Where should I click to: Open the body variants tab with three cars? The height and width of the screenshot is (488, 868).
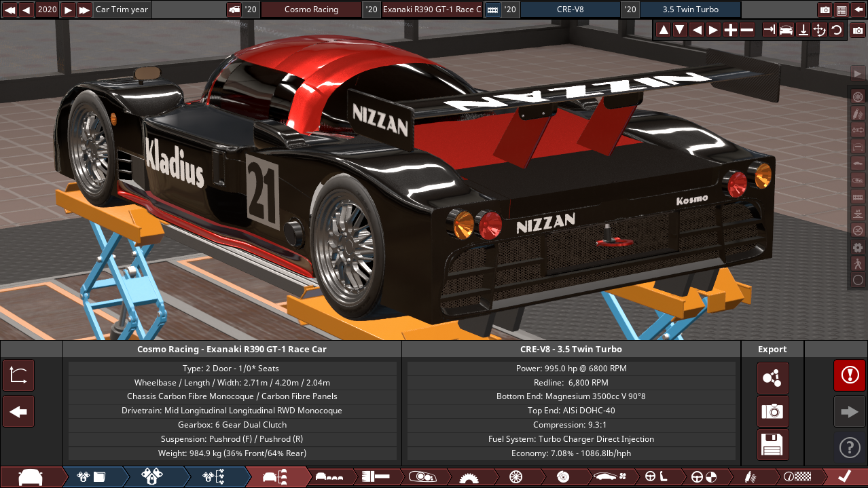point(329,477)
